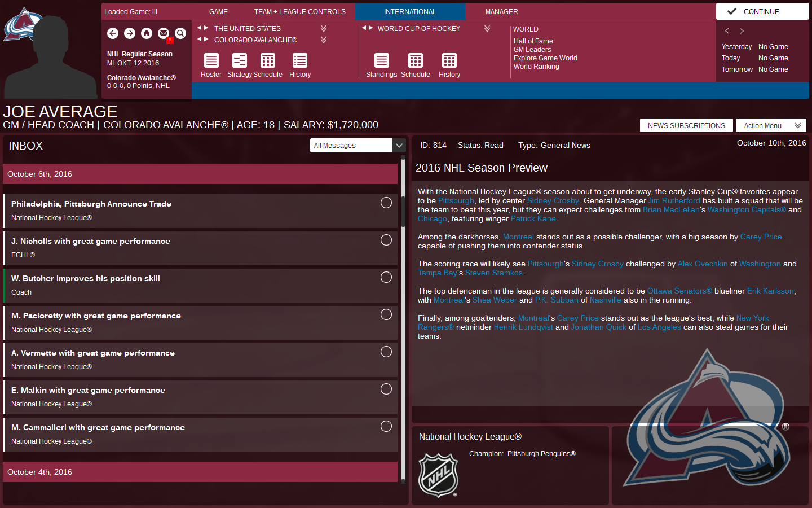Open TEAM + LEAGUE CONTROLS tab

300,12
